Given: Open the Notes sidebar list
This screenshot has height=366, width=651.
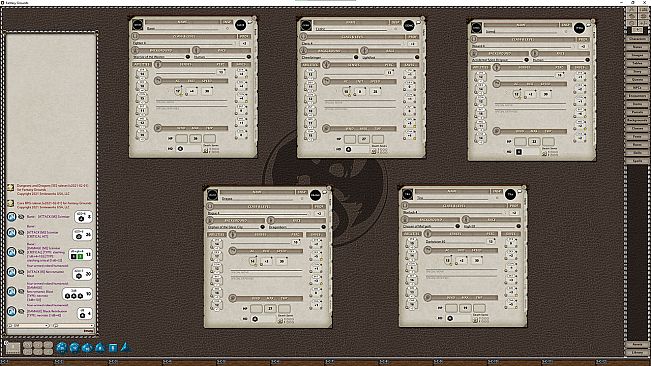Looking at the screenshot, I should tap(637, 47).
